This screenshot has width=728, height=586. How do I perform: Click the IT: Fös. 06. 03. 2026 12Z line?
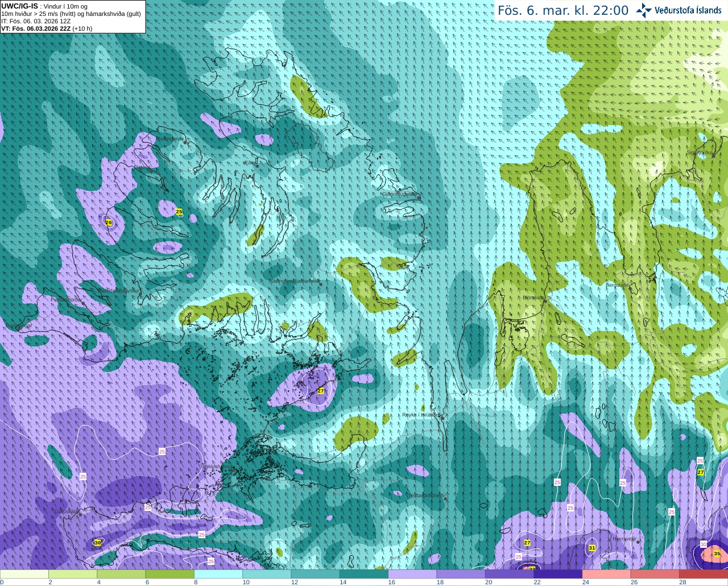click(36, 21)
